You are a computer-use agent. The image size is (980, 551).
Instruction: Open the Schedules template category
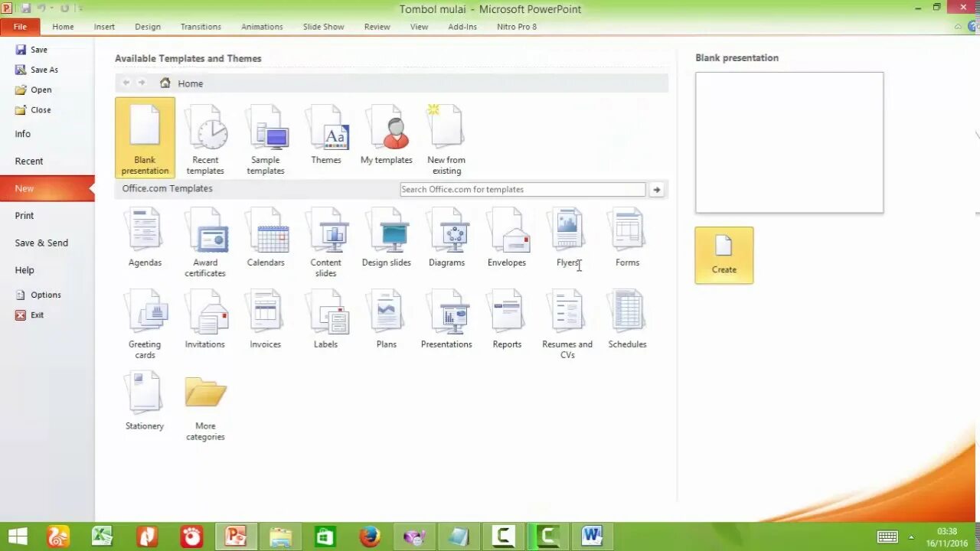[627, 319]
